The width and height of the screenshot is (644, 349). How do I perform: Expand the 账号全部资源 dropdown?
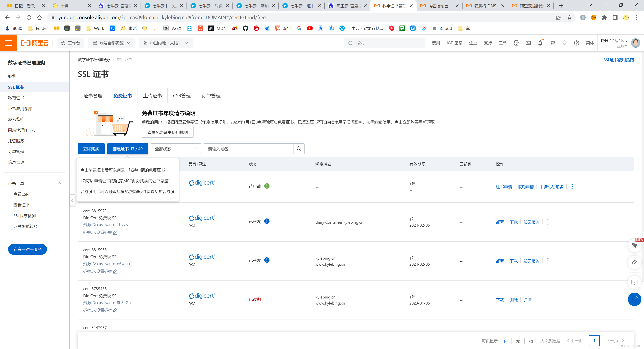[x=111, y=43]
